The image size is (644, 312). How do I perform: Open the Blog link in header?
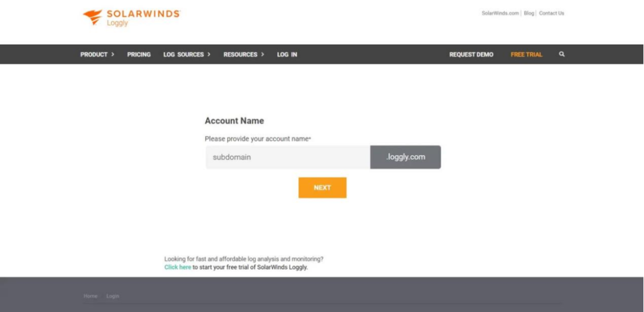[529, 13]
